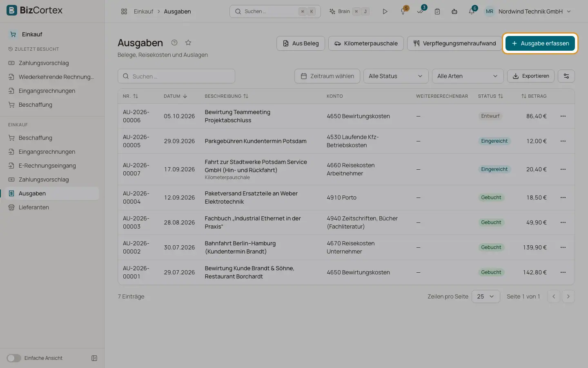Open row actions menu for AU-2026-00001
The image size is (588, 368).
[563, 272]
